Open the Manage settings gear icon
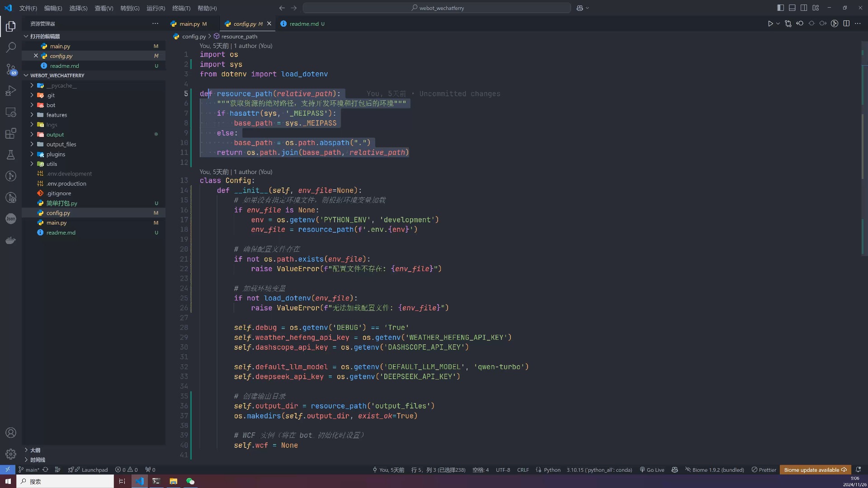 point(11,454)
